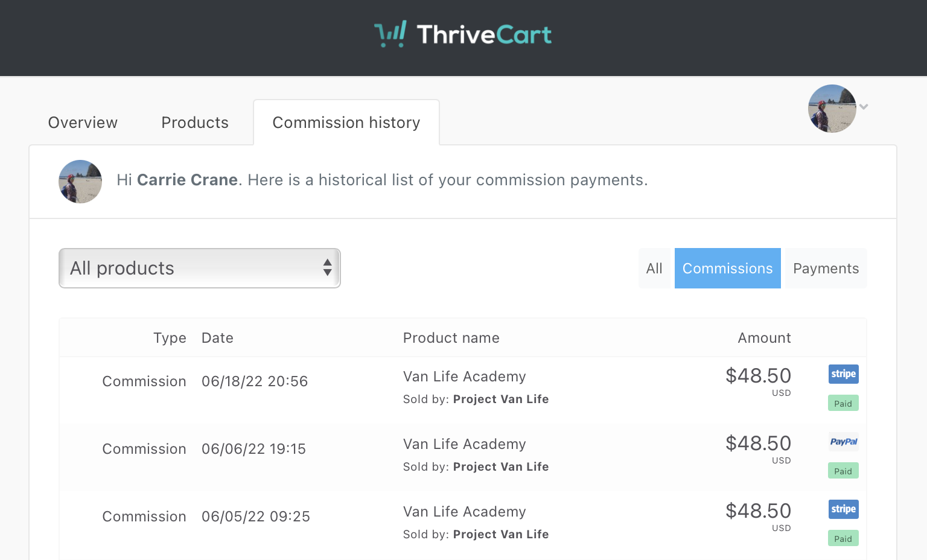Screen dimensions: 927x560
Task: Switch to the Products tab
Action: 195,122
